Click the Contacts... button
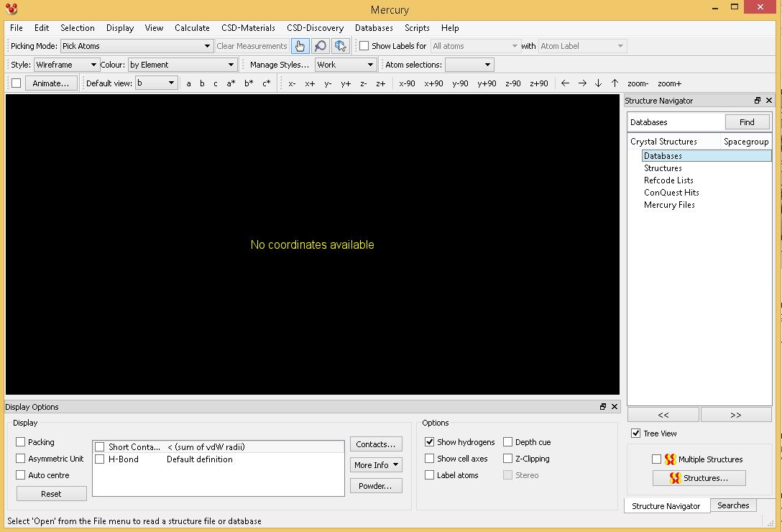The image size is (782, 532). tap(376, 444)
